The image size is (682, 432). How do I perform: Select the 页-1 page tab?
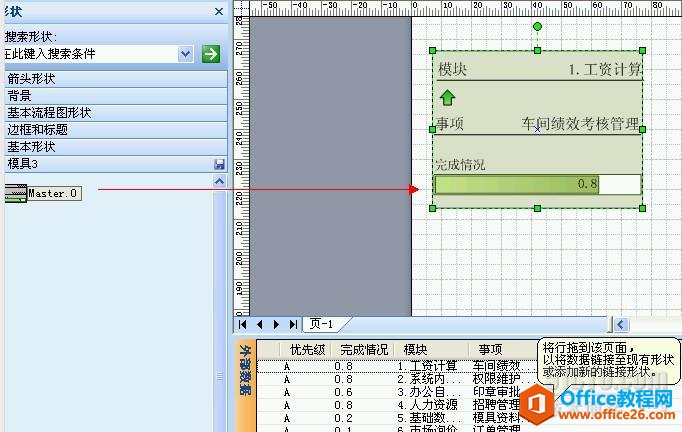click(x=324, y=324)
